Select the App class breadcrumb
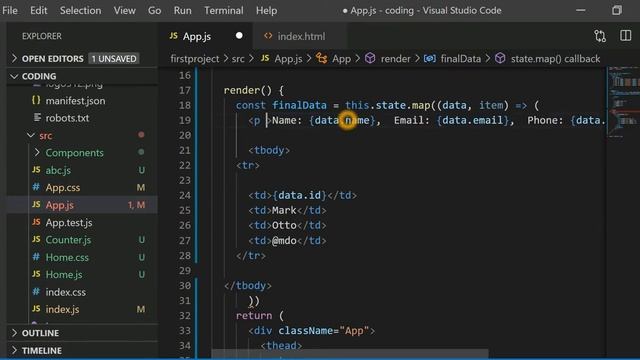This screenshot has height=360, width=640. coord(341,59)
